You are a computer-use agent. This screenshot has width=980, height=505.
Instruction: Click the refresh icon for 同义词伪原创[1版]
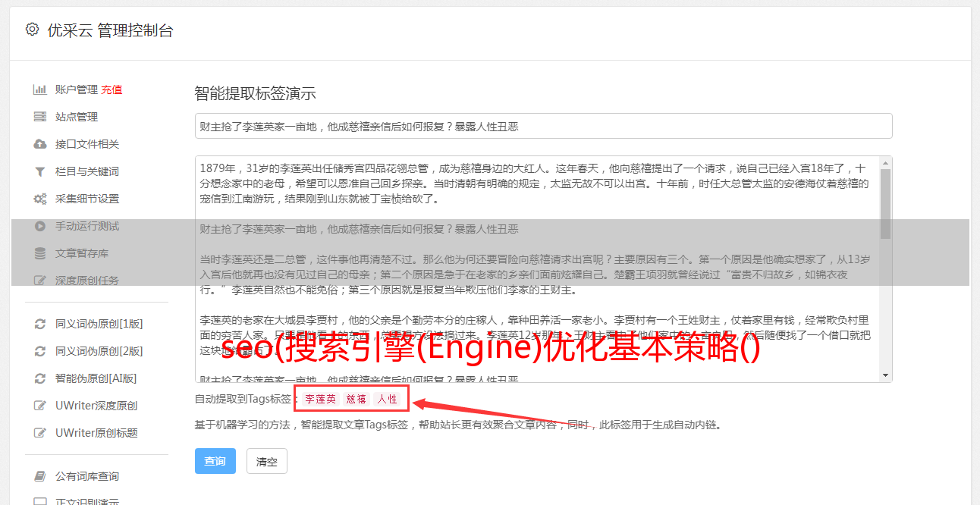pos(40,324)
